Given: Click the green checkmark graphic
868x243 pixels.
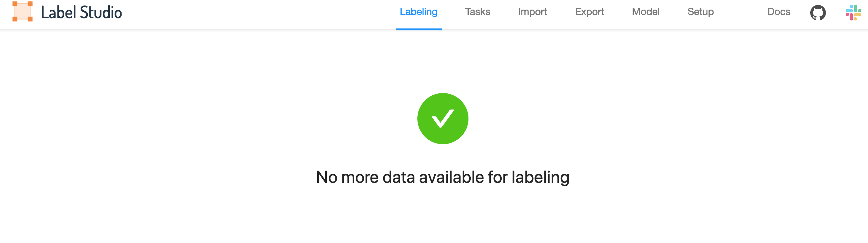Looking at the screenshot, I should (x=443, y=119).
